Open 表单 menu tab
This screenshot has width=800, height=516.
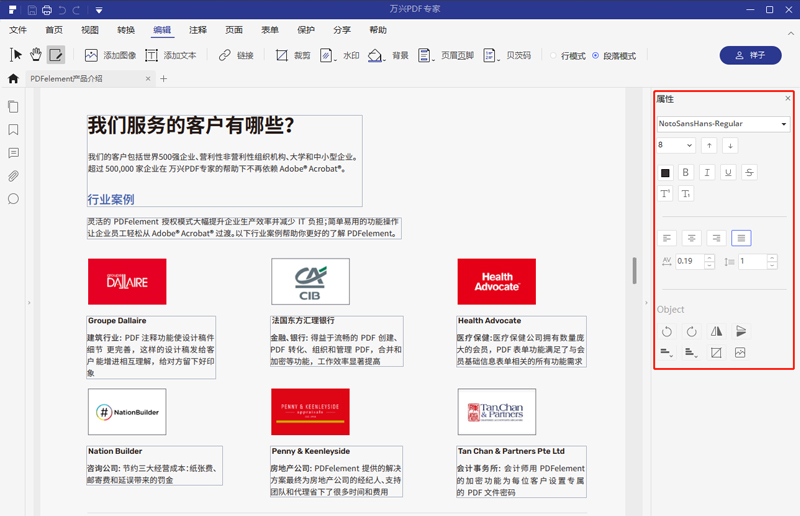coord(270,30)
